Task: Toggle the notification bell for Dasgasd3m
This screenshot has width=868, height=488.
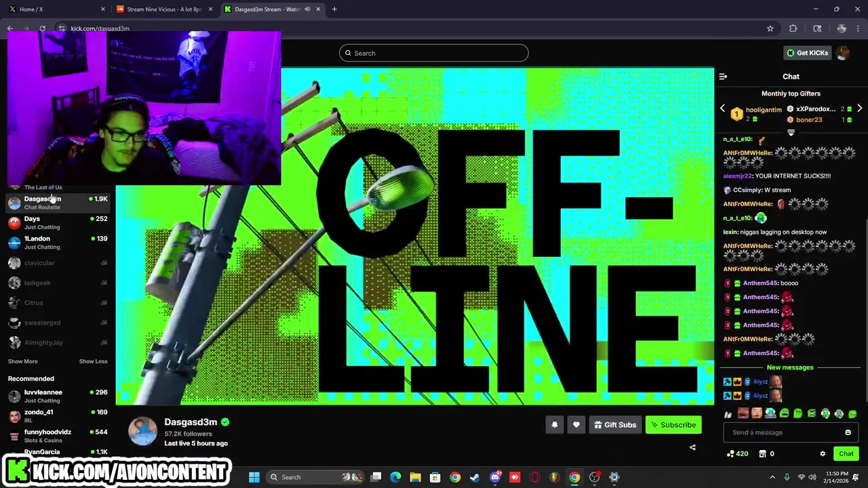Action: click(x=554, y=425)
